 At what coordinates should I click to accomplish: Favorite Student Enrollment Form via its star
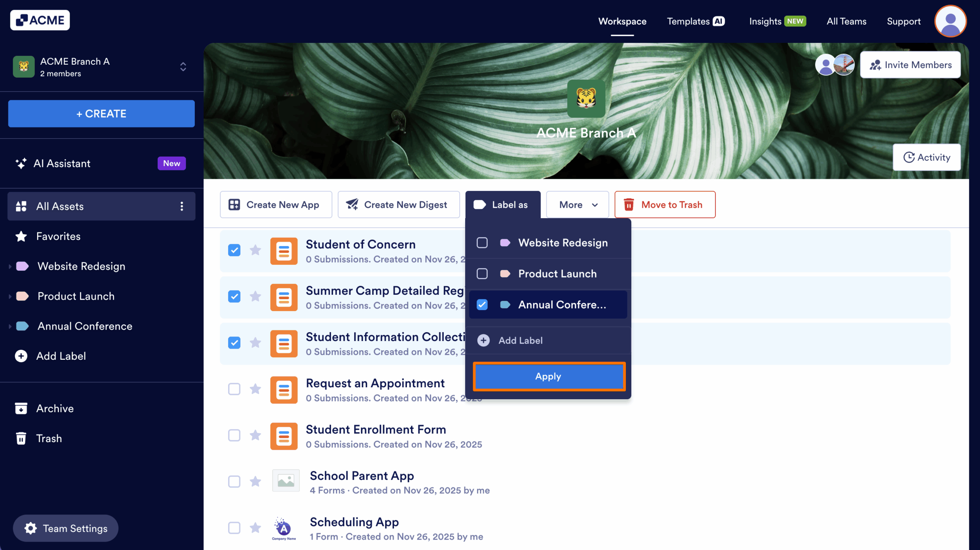point(255,435)
